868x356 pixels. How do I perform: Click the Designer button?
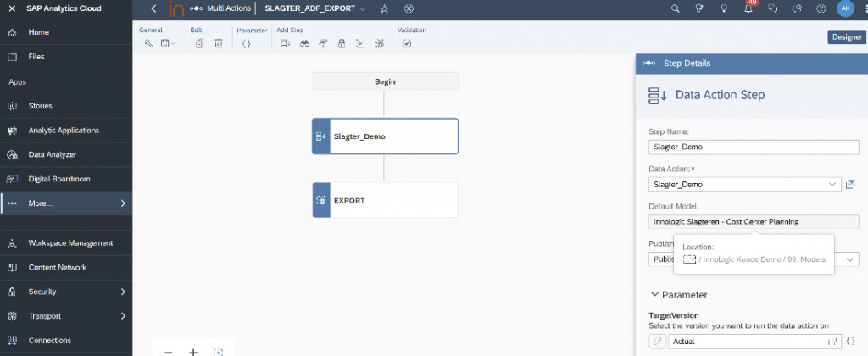(x=847, y=37)
